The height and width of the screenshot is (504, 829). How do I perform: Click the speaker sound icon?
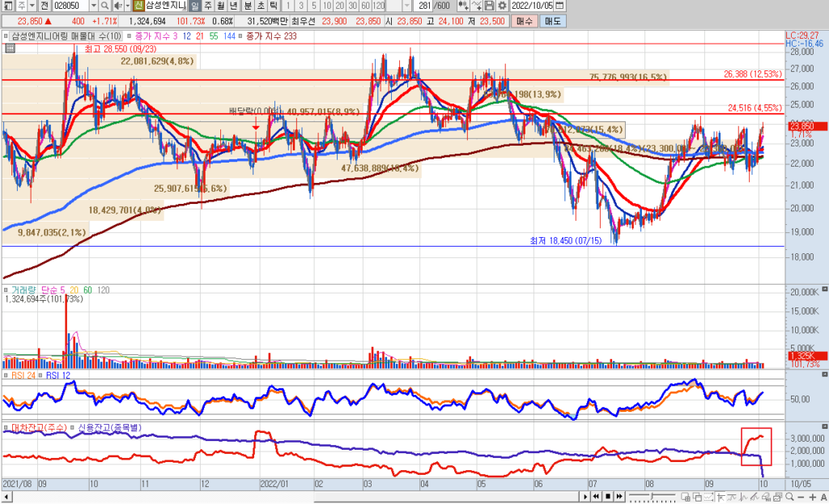click(117, 6)
